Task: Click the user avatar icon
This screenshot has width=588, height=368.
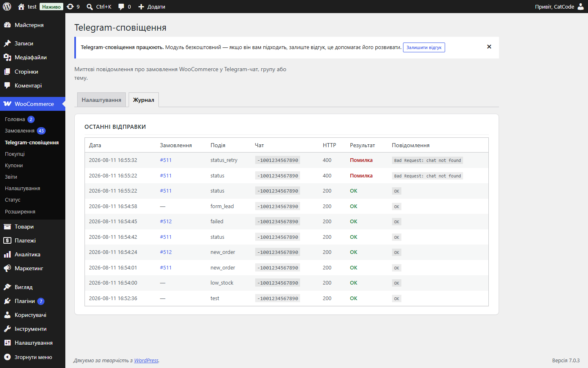Action: (581, 7)
